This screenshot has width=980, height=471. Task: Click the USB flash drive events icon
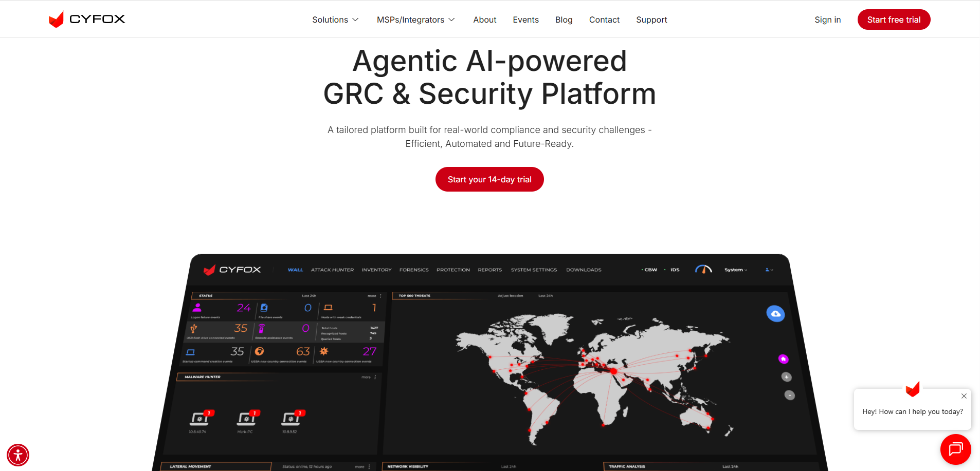pyautogui.click(x=194, y=328)
